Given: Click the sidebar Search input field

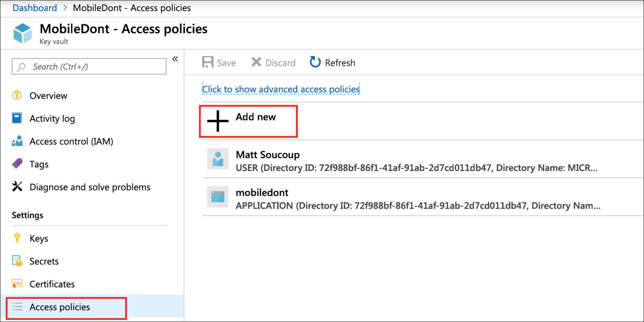Looking at the screenshot, I should point(89,67).
